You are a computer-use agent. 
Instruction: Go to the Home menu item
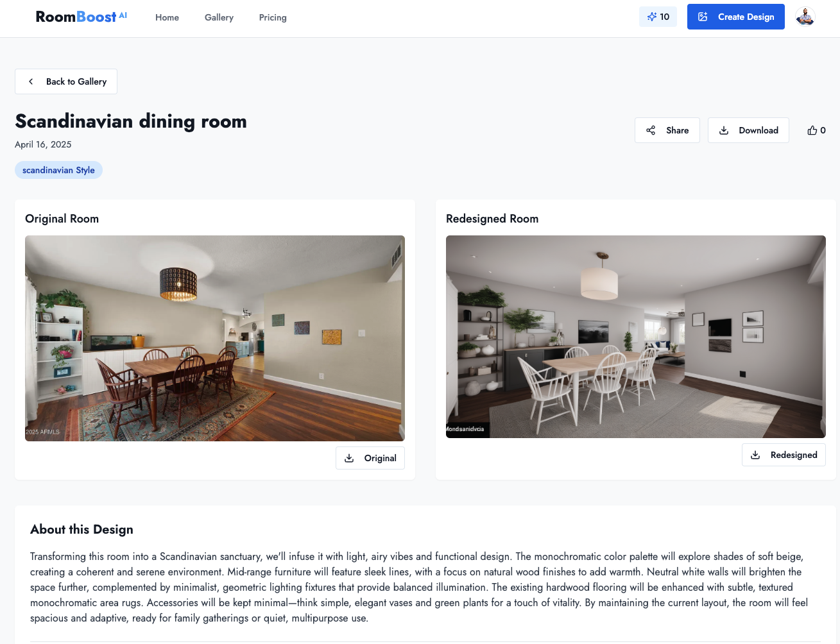pyautogui.click(x=167, y=17)
